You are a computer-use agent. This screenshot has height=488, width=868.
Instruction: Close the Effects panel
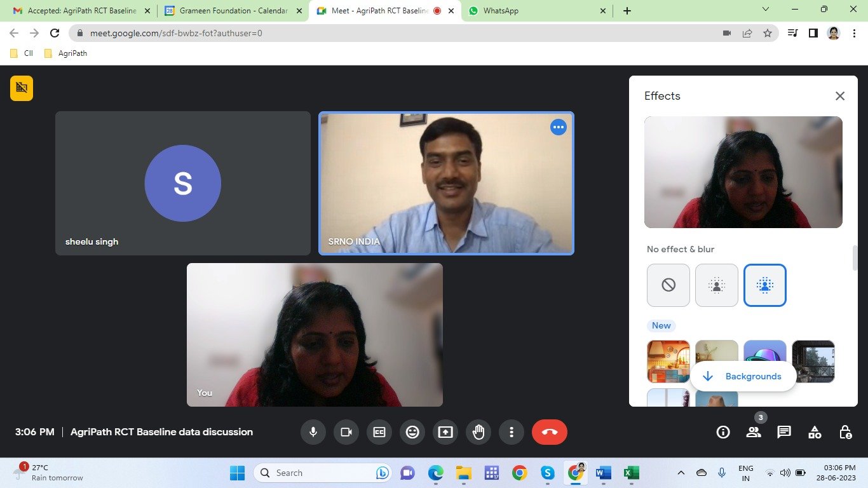click(840, 96)
